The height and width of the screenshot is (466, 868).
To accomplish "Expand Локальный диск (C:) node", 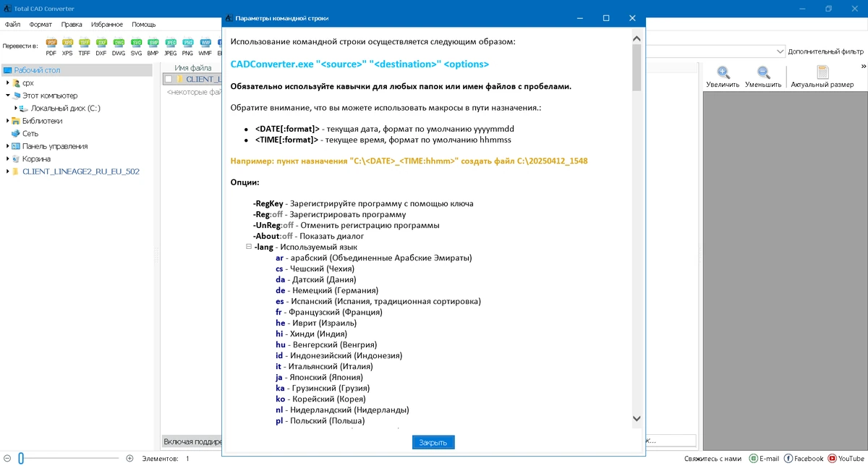I will point(16,108).
